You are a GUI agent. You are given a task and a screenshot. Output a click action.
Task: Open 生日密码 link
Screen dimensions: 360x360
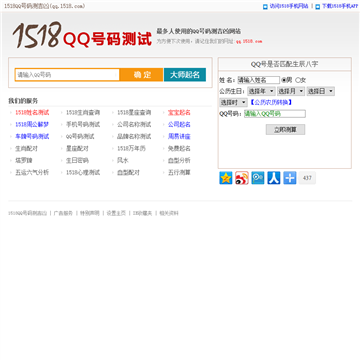tap(77, 161)
